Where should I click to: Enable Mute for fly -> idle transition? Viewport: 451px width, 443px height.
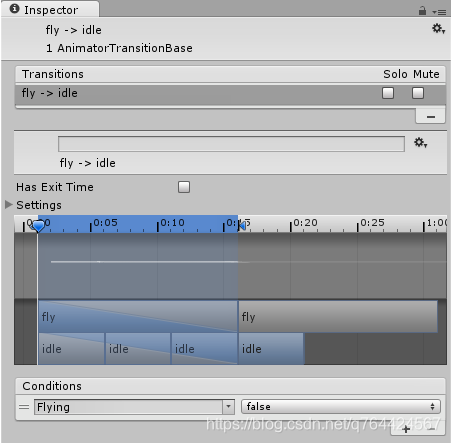[x=418, y=93]
